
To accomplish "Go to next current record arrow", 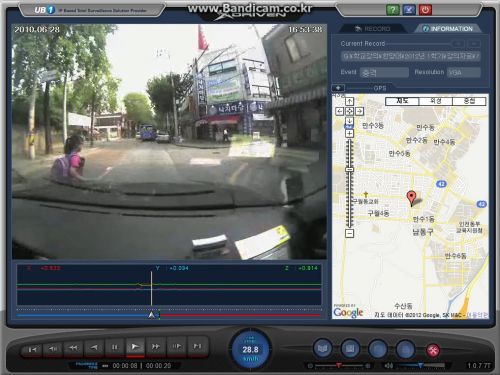I will point(474,44).
